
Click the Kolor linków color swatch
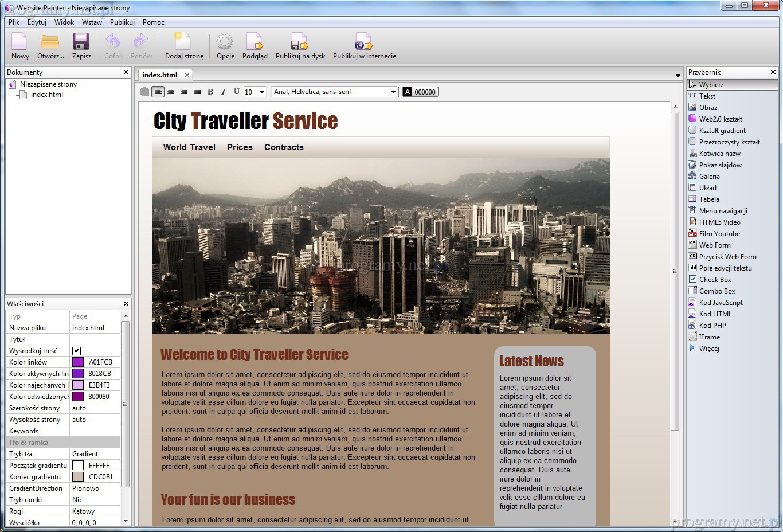pyautogui.click(x=78, y=362)
